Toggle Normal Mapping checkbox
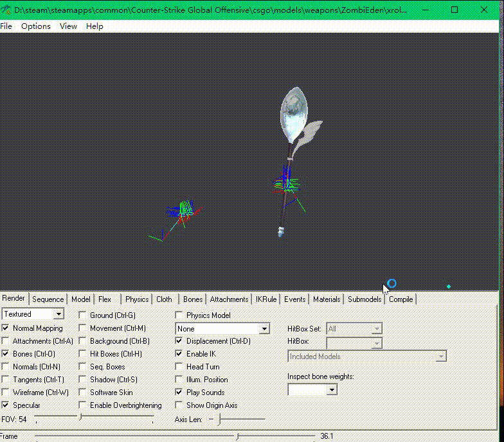This screenshot has width=504, height=442. tap(5, 328)
